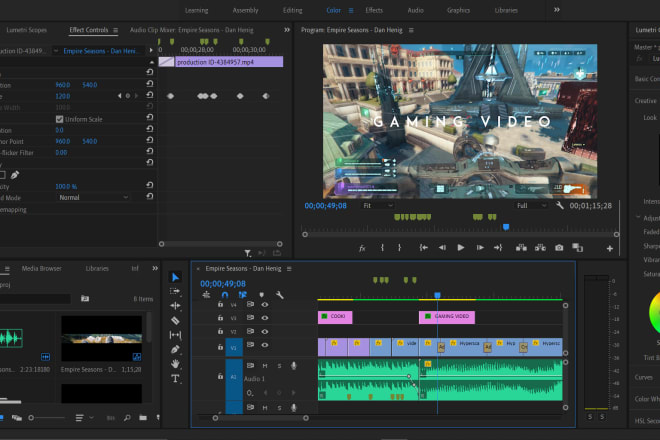Toggle insert sequences as nests
The height and width of the screenshot is (440, 660).
click(x=206, y=295)
